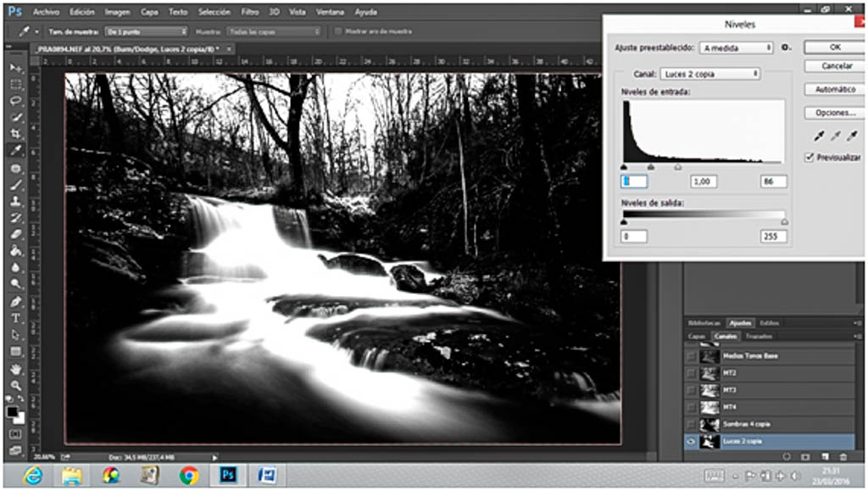The image size is (868, 491).
Task: Pick the black point eyedropper in Niveles
Action: (x=819, y=136)
